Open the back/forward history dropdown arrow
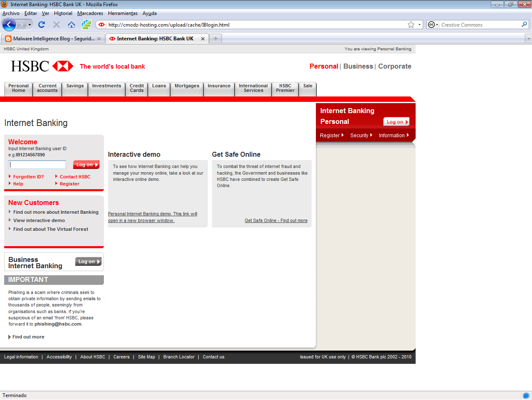 (x=30, y=25)
